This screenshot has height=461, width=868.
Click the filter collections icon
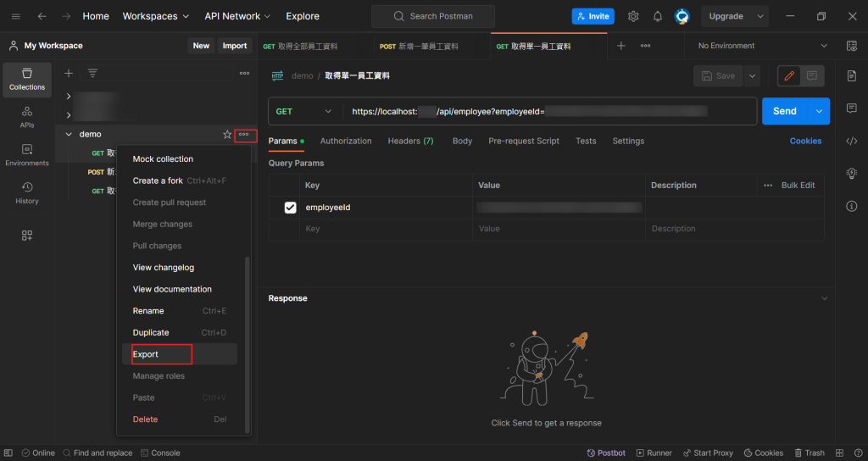(92, 73)
